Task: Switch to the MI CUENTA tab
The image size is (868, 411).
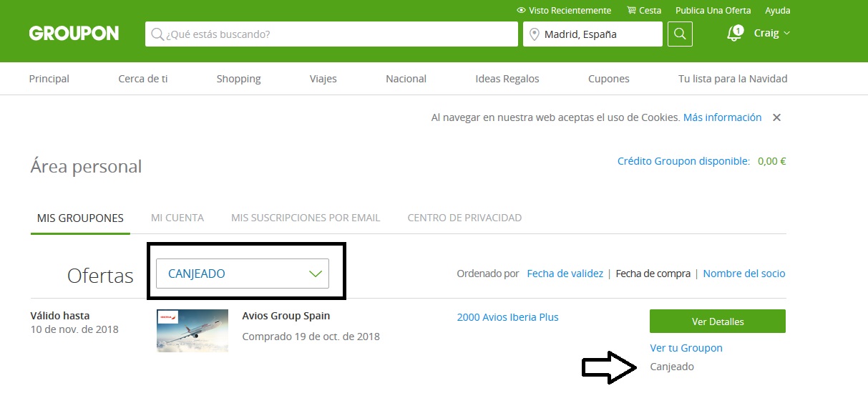Action: (177, 218)
